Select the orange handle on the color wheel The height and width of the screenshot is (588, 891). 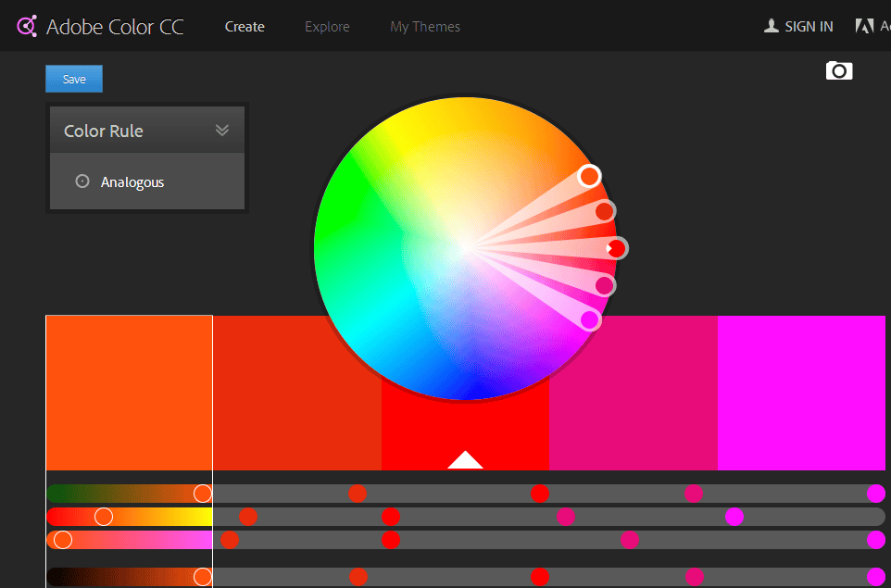[589, 176]
